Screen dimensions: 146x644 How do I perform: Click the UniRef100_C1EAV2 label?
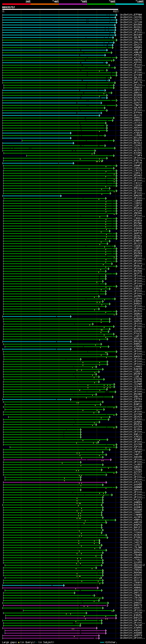point(131,146)
